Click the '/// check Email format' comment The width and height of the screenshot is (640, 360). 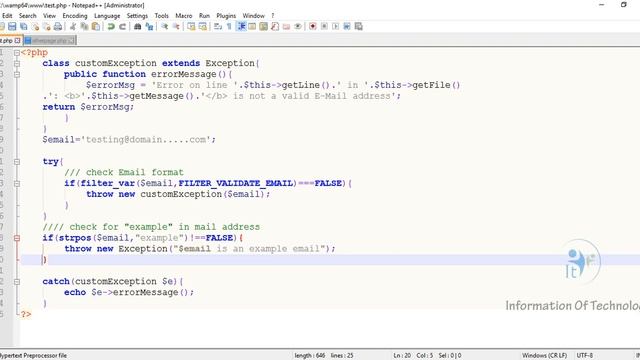pos(124,172)
